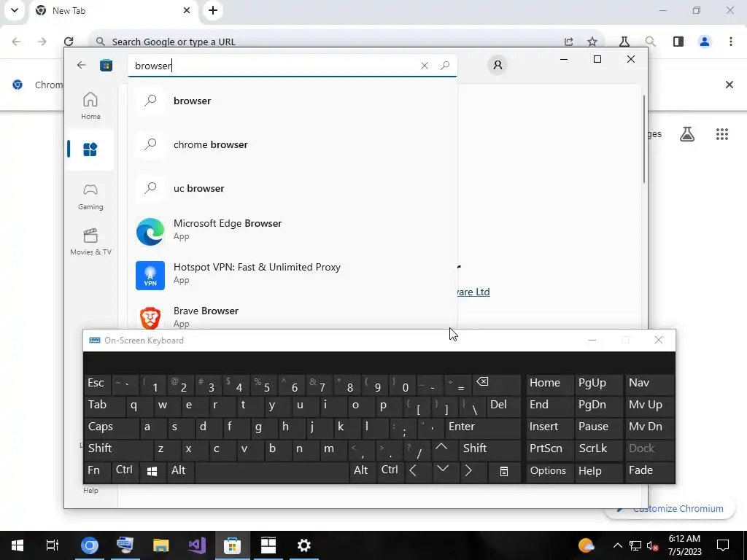Click Customize Chromium button

pos(670,508)
